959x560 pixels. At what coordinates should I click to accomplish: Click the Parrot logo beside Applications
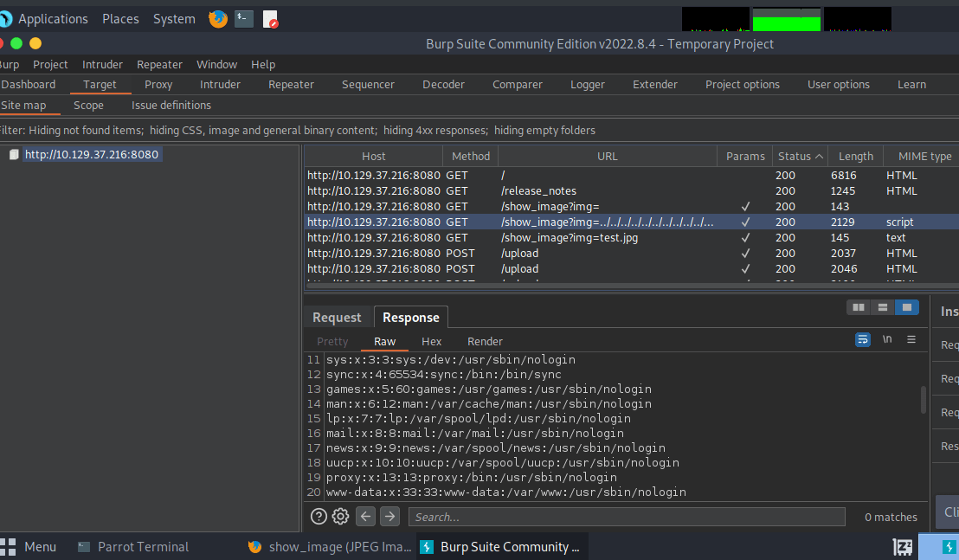(x=5, y=19)
